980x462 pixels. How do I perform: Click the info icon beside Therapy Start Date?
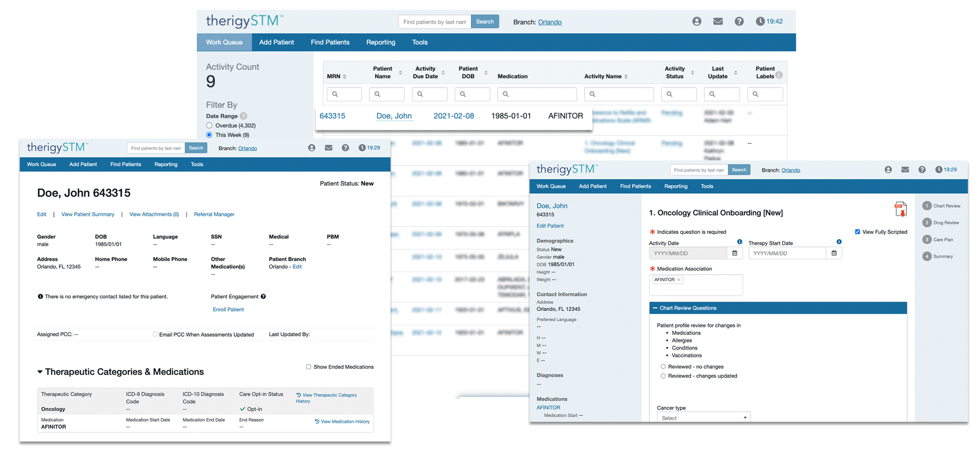[x=839, y=241]
